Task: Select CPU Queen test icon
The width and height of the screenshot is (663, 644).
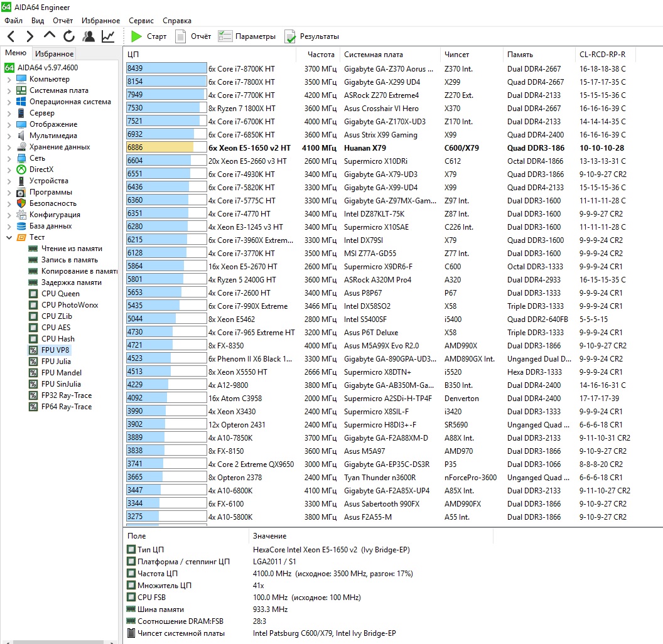Action: 33,294
